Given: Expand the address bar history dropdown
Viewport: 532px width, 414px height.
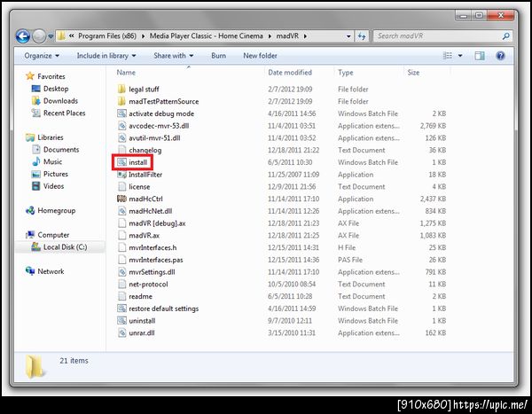Looking at the screenshot, I should [x=348, y=36].
